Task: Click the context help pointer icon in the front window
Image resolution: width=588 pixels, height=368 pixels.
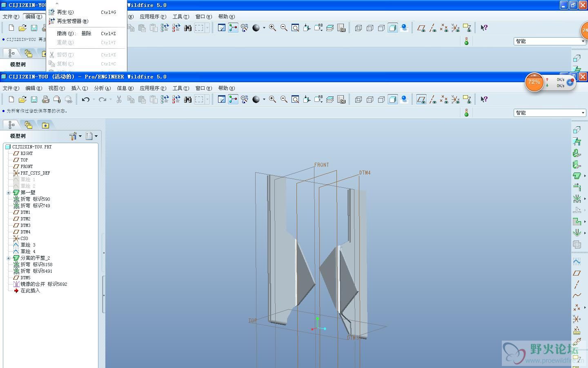Action: 484,99
